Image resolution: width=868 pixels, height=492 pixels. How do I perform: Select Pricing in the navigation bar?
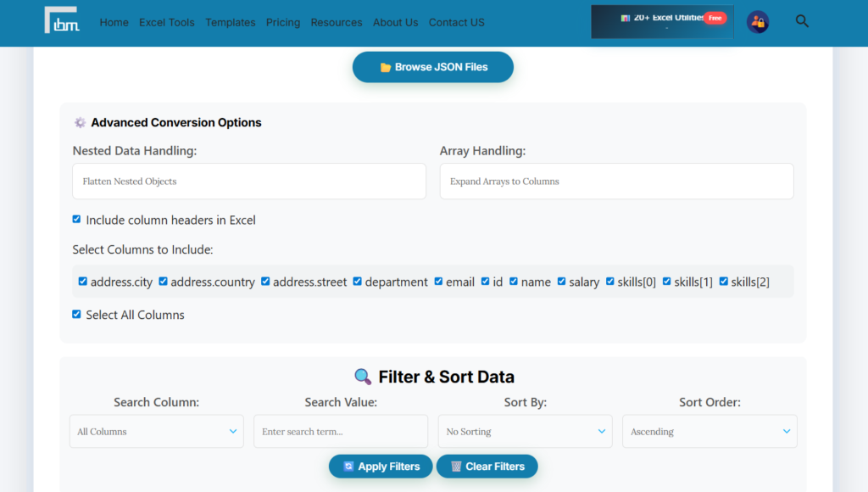point(282,22)
